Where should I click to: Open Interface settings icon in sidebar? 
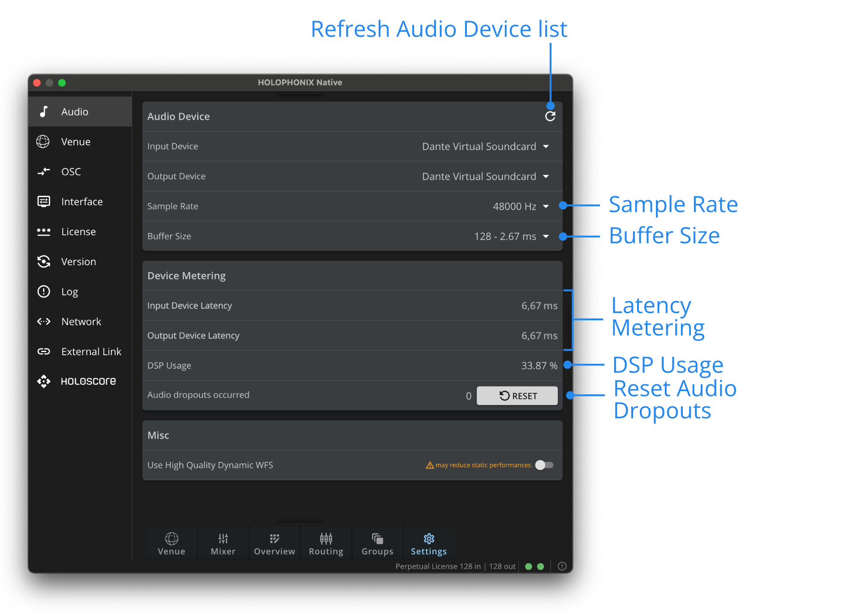43,202
